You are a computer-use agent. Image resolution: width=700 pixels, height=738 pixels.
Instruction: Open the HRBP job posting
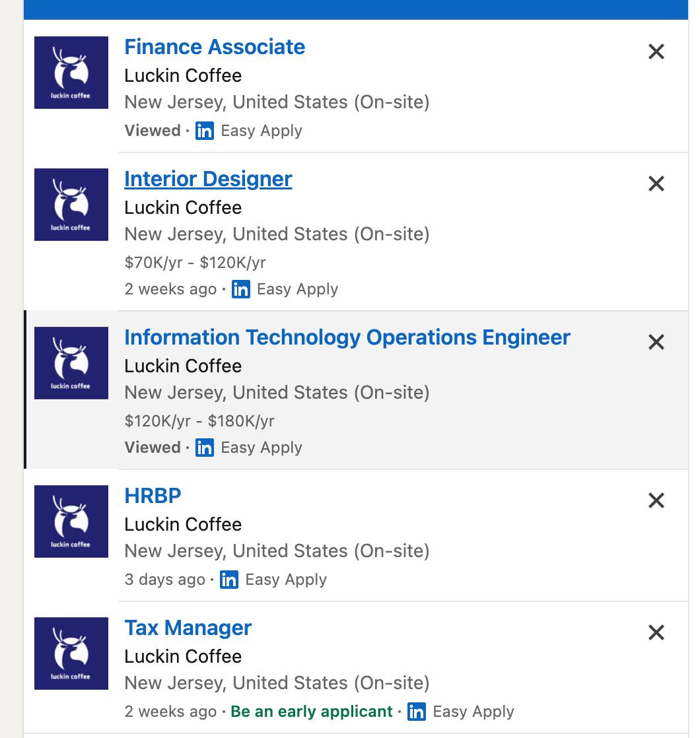pos(153,496)
